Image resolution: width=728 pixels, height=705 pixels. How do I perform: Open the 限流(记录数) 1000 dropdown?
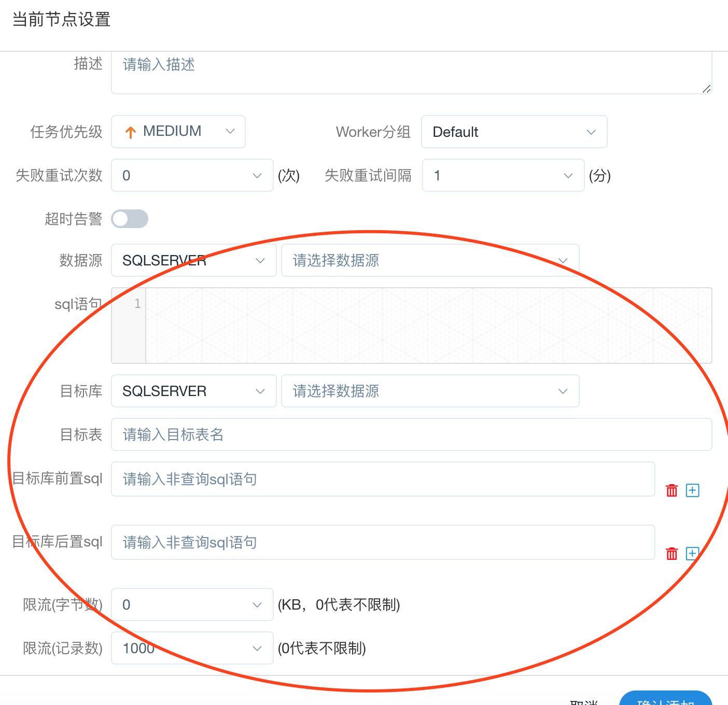[x=192, y=648]
